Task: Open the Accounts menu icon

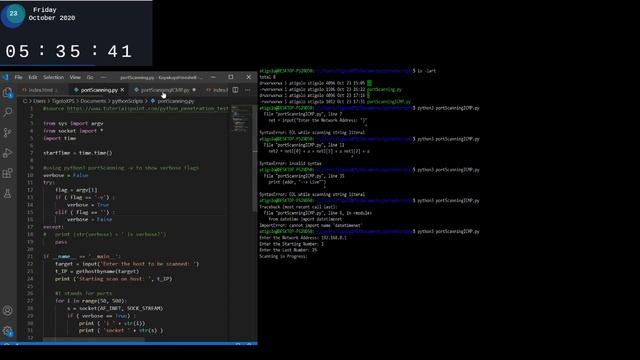Action: pyautogui.click(x=7, y=311)
